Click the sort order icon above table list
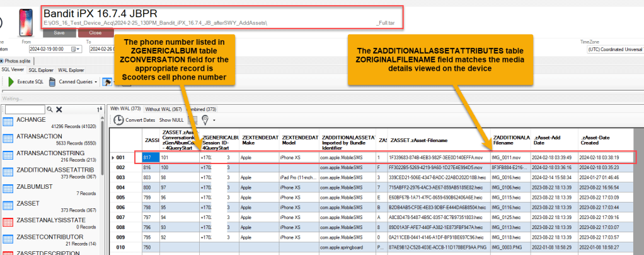 [100, 109]
